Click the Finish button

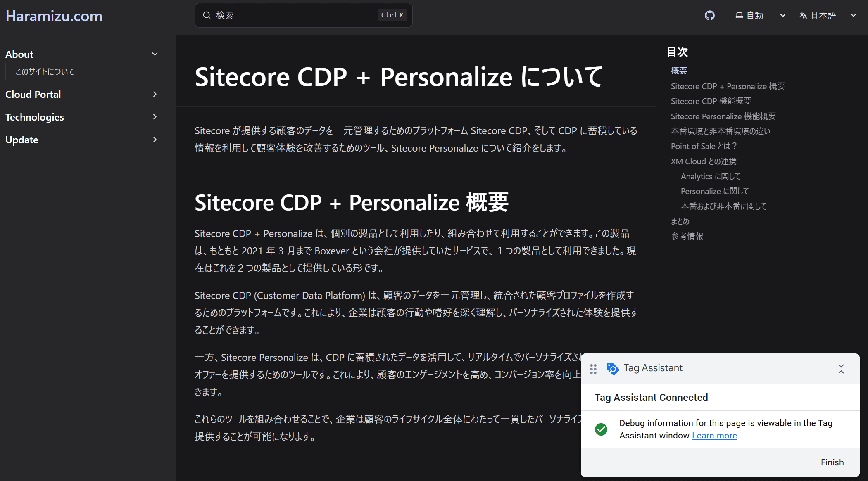pos(832,462)
